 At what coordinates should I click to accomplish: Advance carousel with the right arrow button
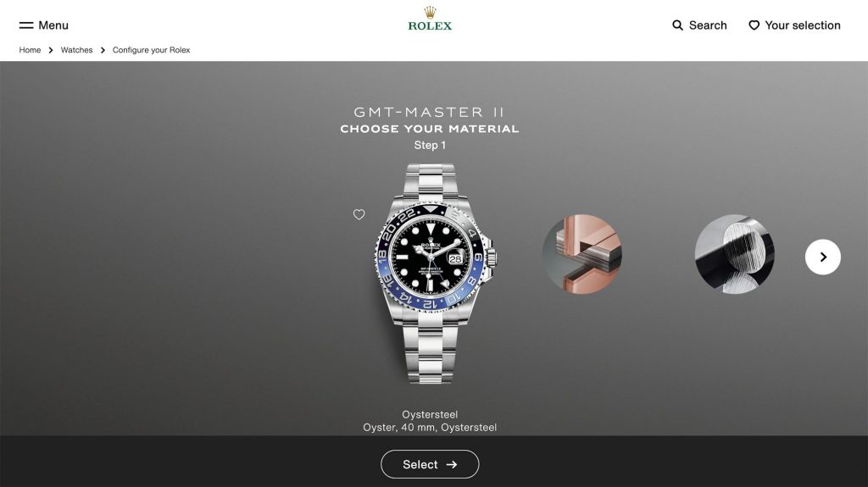pos(822,257)
